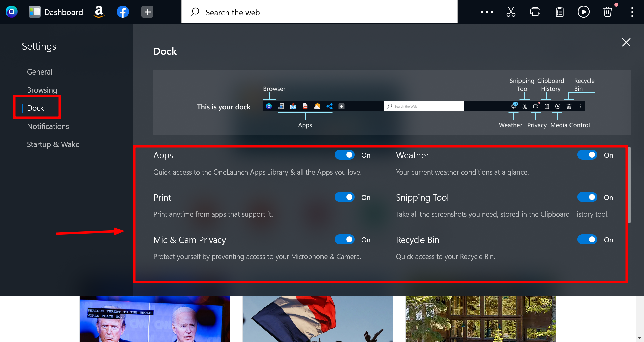Open the Facebook shortcut
Viewport: 644px width, 342px height.
[x=122, y=12]
